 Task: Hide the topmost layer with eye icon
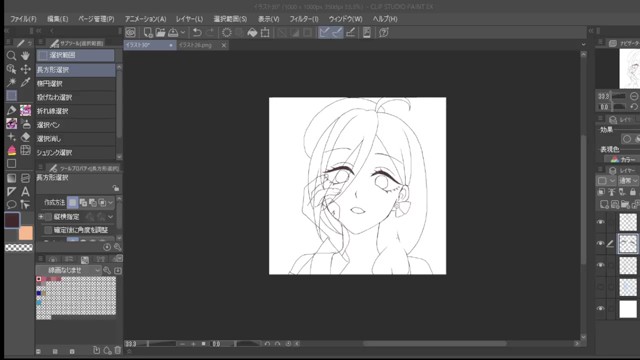tap(600, 222)
